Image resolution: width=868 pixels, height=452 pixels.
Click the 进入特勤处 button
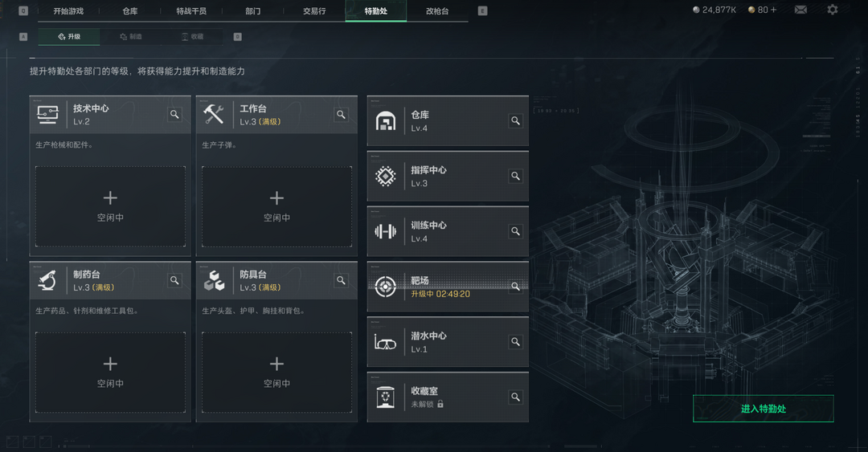764,409
